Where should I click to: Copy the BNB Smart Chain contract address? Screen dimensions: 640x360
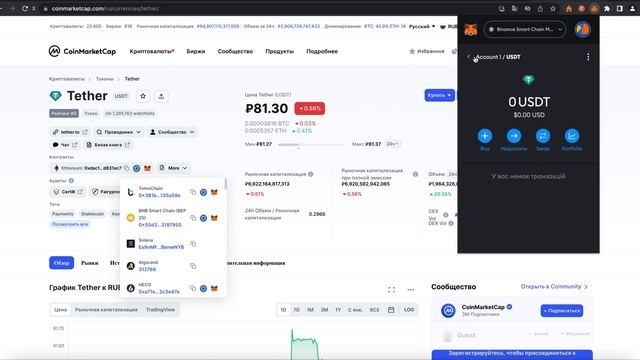(x=193, y=218)
